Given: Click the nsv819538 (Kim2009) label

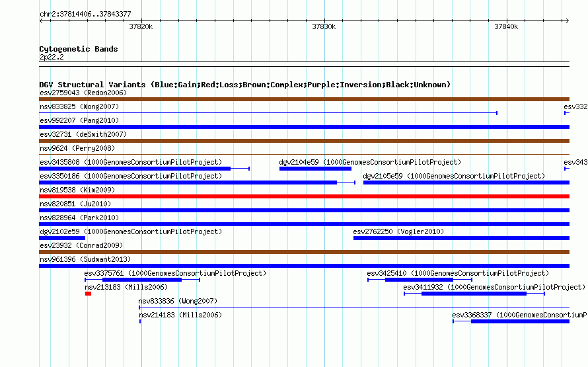Looking at the screenshot, I should [77, 190].
